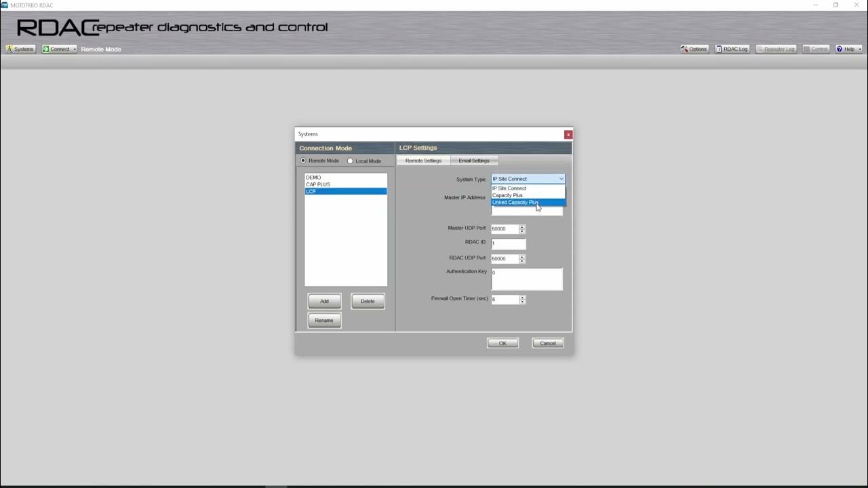Screen dimensions: 868x488
Task: Decrease RDAC UDP Port with down arrow
Action: 522,262
